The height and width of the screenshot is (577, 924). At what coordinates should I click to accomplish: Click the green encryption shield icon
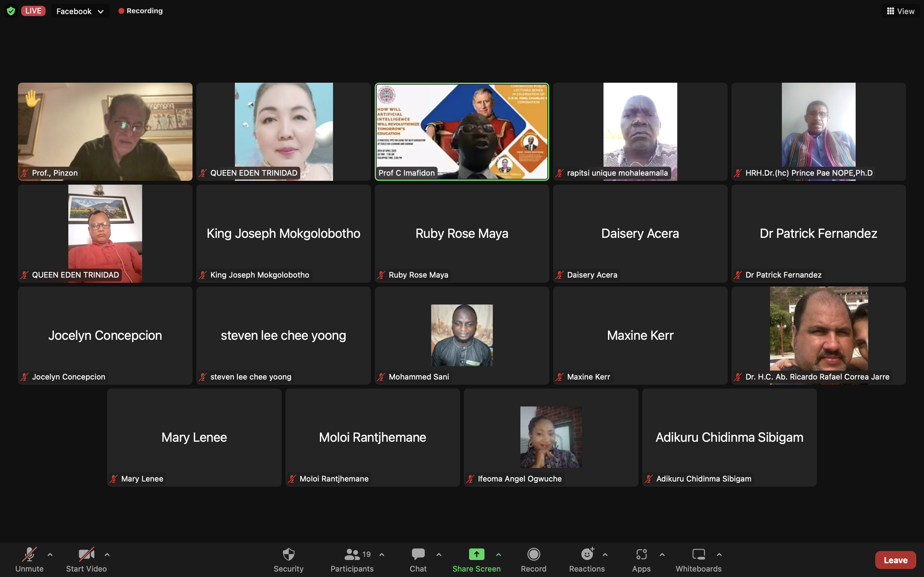(x=11, y=11)
